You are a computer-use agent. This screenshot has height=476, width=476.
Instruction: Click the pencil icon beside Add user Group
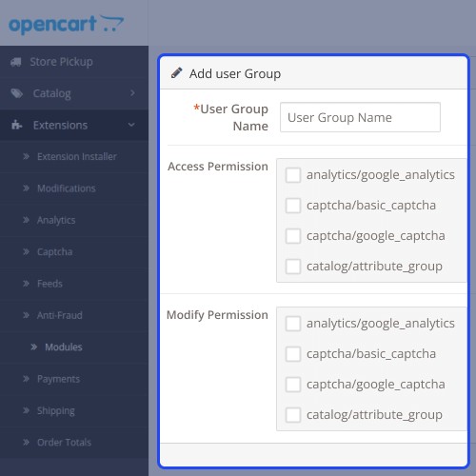point(176,73)
